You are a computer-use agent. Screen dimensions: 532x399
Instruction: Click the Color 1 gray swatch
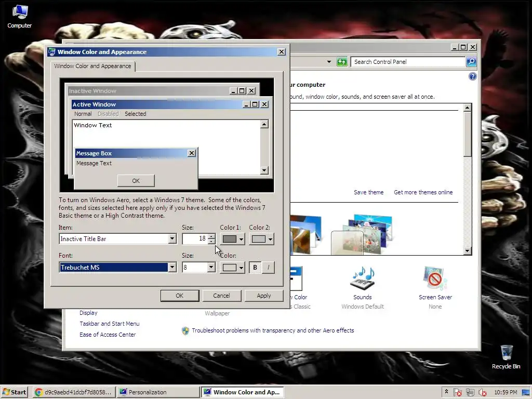[x=229, y=239]
